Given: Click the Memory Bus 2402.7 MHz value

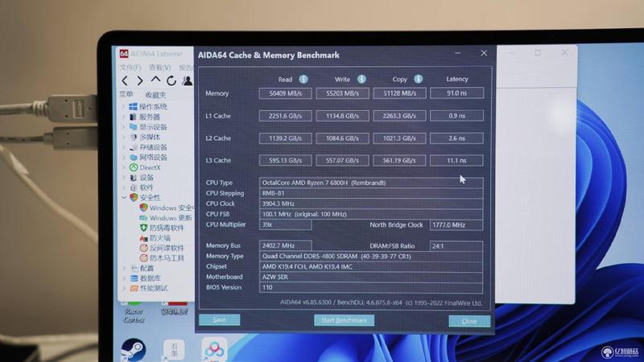Looking at the screenshot, I should coord(286,245).
